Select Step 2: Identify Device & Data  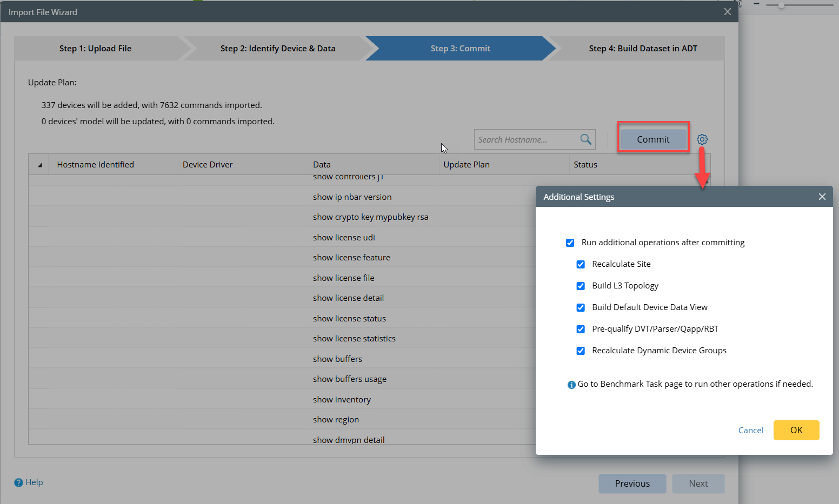click(278, 49)
